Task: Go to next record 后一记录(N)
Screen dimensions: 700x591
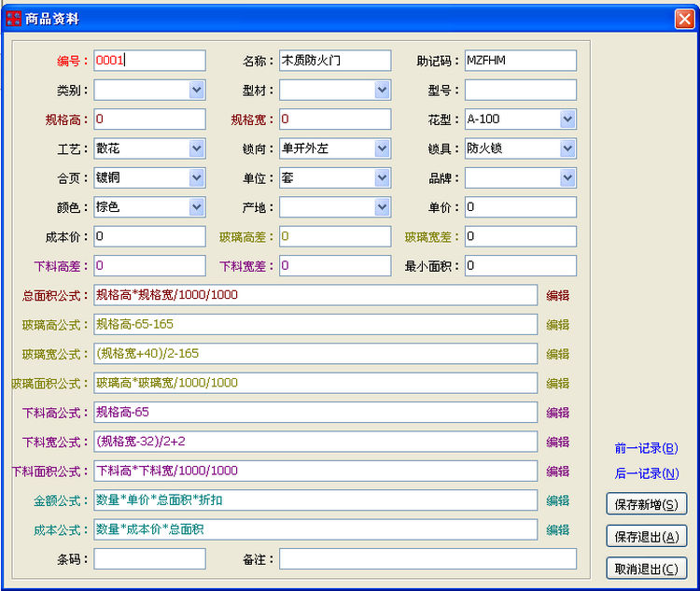Action: (x=647, y=473)
